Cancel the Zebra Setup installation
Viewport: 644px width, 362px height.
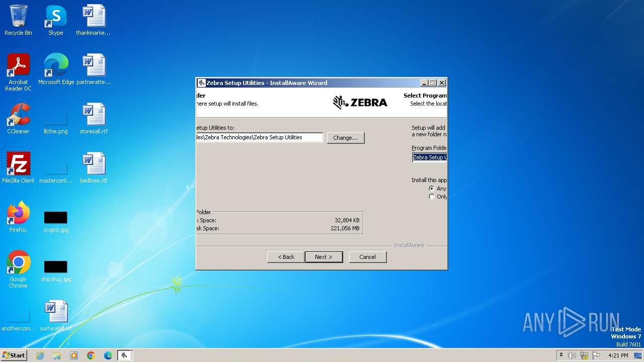pos(367,257)
